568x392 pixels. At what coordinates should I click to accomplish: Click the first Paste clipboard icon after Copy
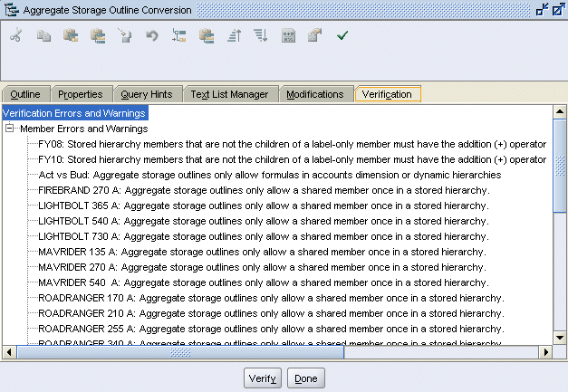pos(71,35)
